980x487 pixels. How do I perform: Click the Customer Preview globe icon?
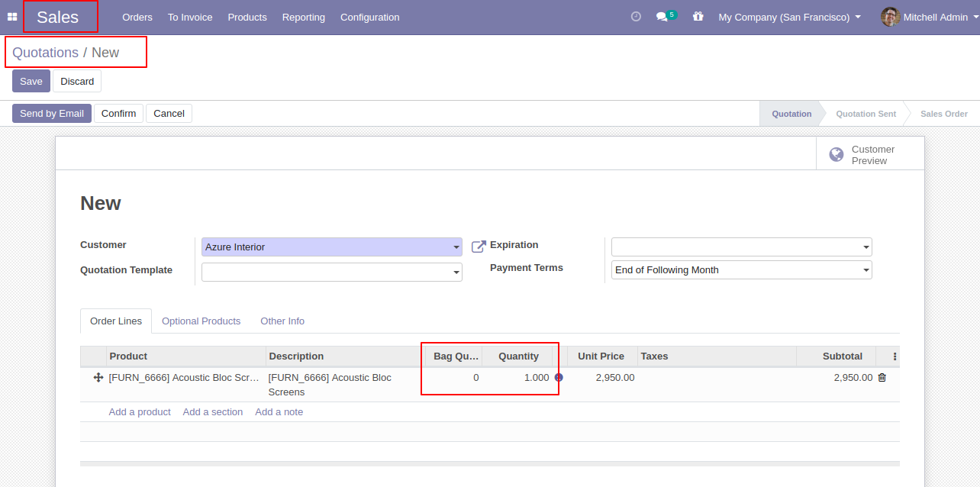837,155
